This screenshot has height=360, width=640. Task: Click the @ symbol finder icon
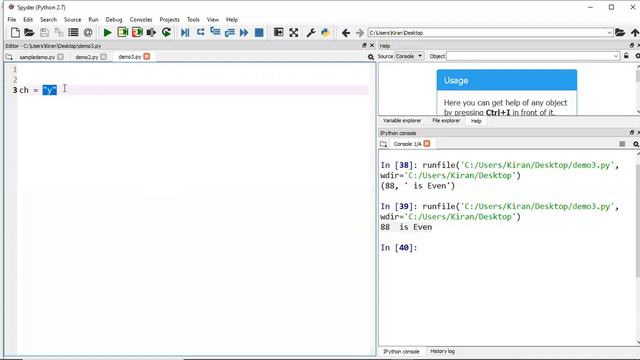(x=88, y=33)
